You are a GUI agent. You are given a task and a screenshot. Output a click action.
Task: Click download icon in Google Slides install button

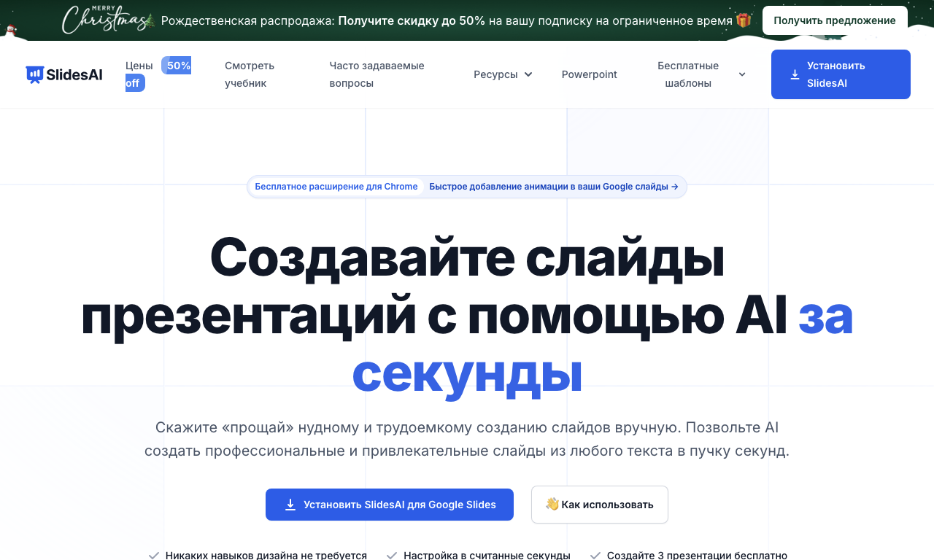pyautogui.click(x=290, y=505)
